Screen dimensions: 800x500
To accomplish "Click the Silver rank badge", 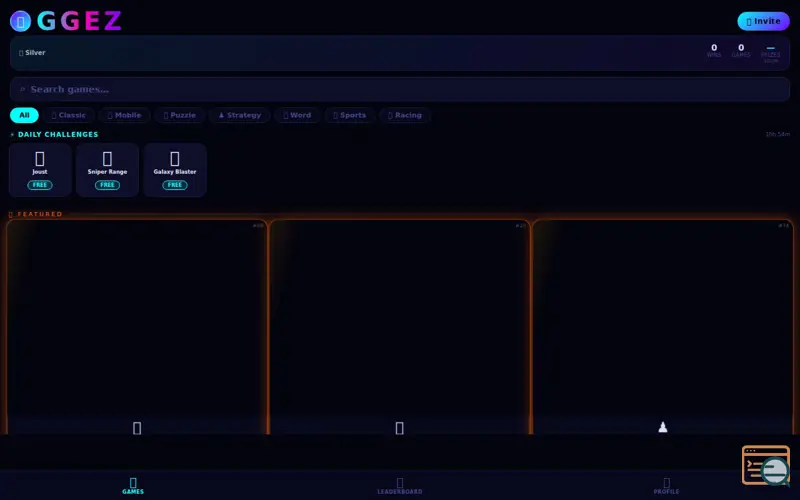I will pyautogui.click(x=32, y=53).
